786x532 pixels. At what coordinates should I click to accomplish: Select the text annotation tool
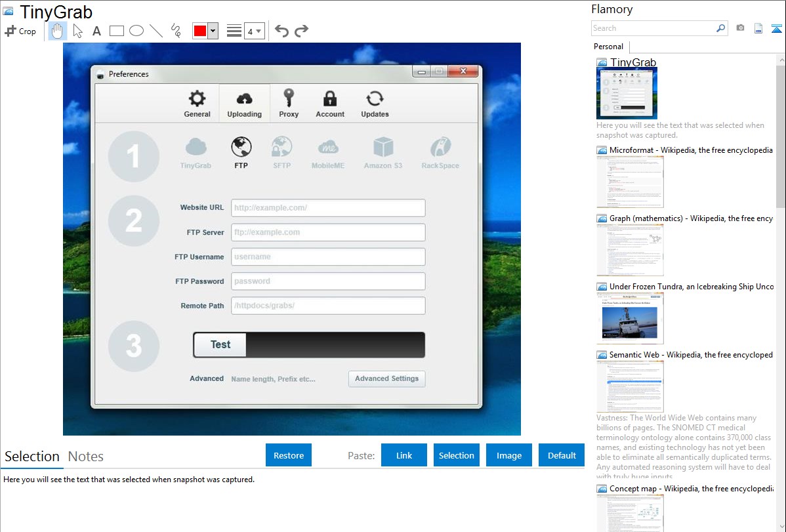tap(96, 31)
